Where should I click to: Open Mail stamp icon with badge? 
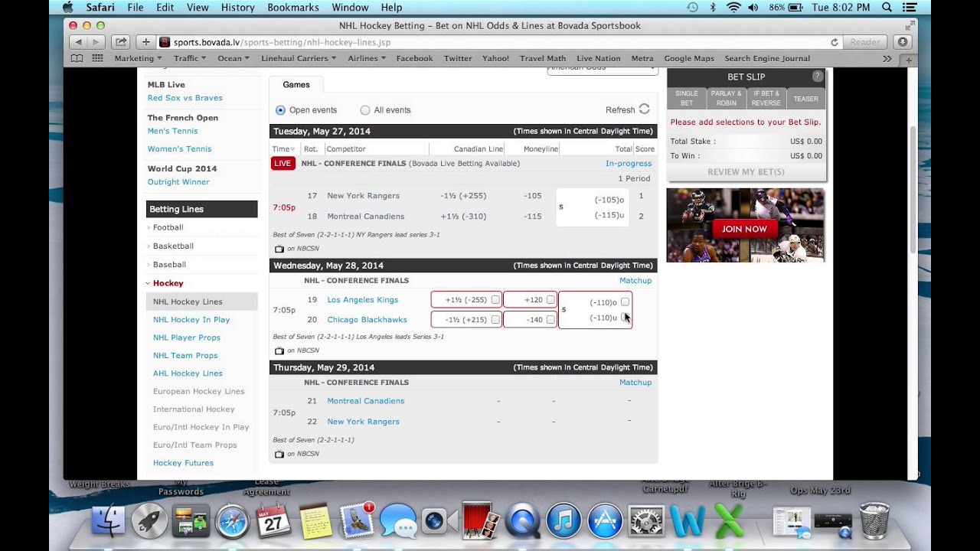click(x=356, y=522)
